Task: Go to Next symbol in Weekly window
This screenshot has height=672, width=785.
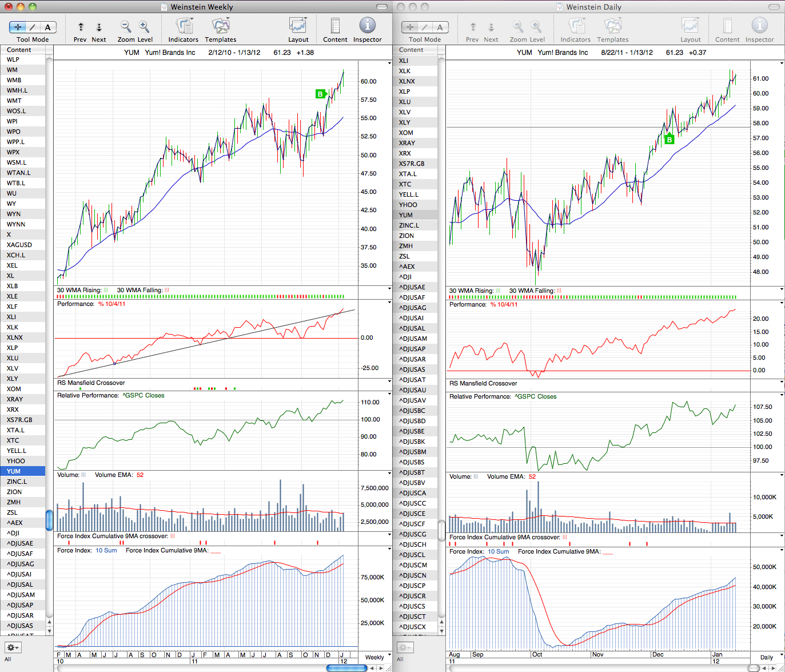Action: pos(99,27)
